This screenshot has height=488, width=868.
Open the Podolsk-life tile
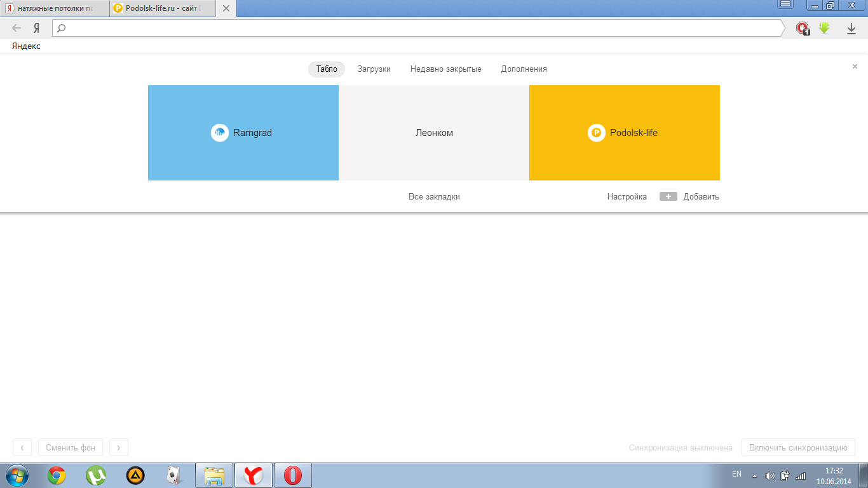pyautogui.click(x=625, y=133)
